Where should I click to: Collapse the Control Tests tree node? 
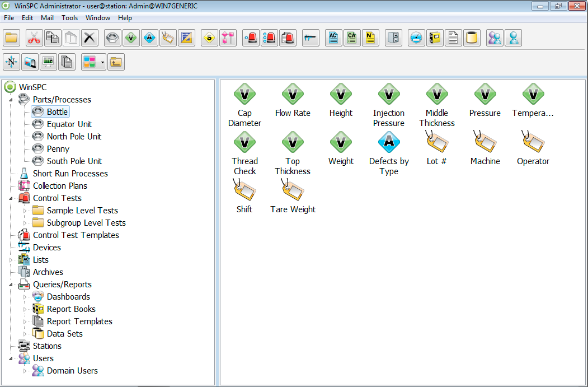[x=11, y=199]
